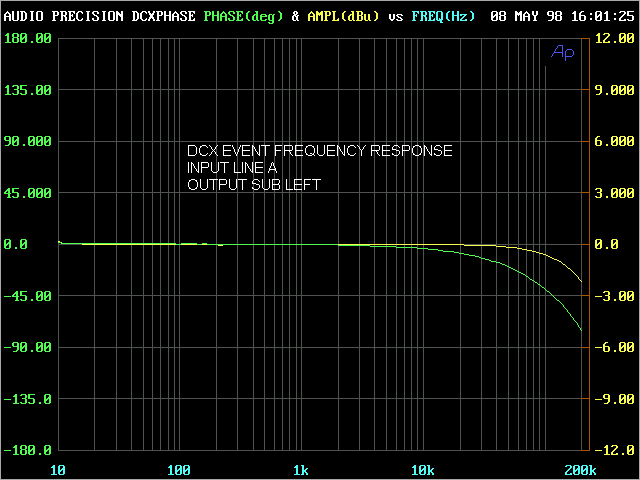Click the AUDIO PRECISION DCXPHASE title text
The image size is (640, 480).
click(x=100, y=17)
